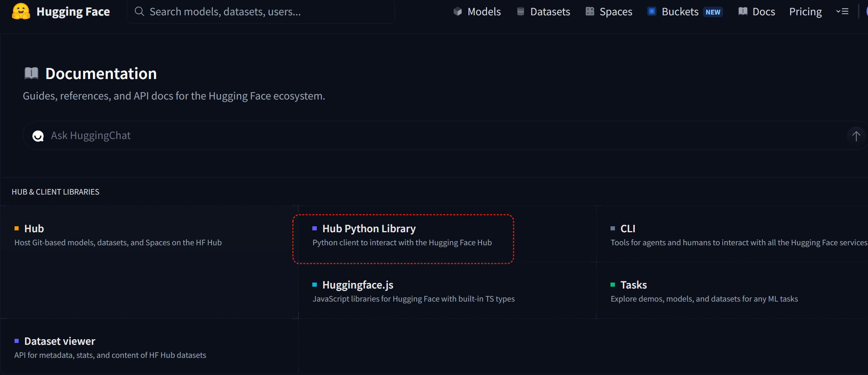Click 'Host Git-based models, datasets, and Spaces' description
The width and height of the screenshot is (868, 375).
pyautogui.click(x=118, y=243)
